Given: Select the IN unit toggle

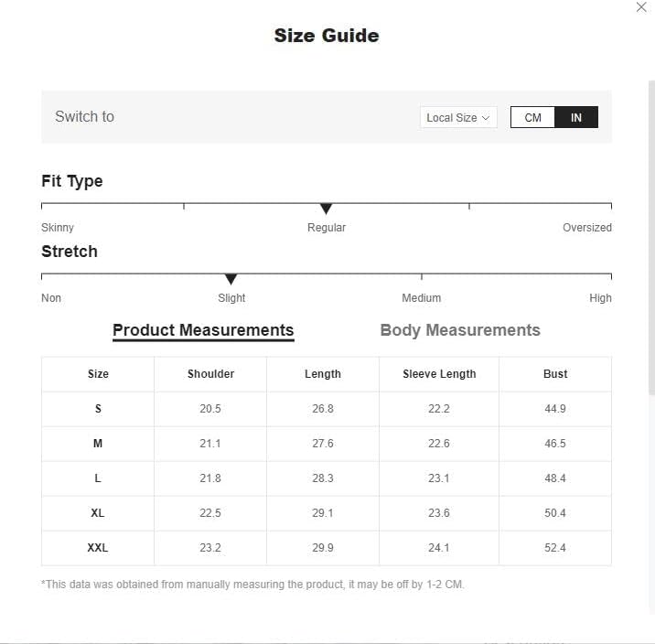Looking at the screenshot, I should click(576, 117).
